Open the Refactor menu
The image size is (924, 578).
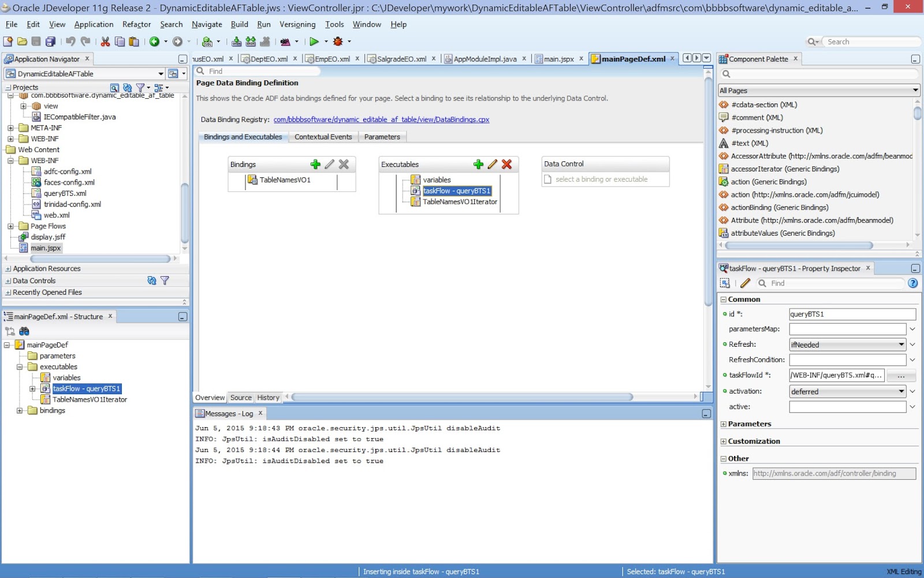[x=136, y=24]
